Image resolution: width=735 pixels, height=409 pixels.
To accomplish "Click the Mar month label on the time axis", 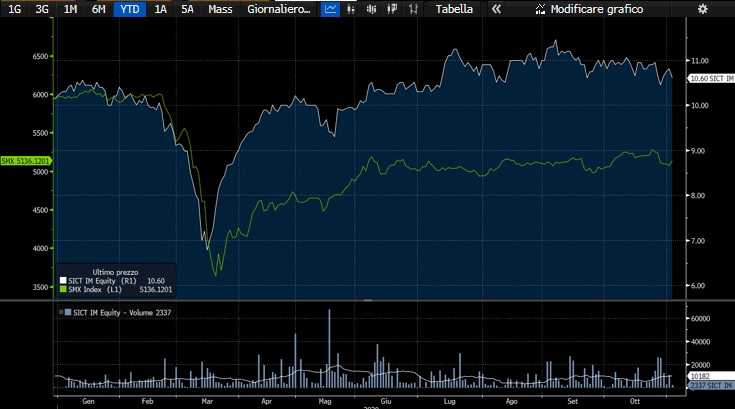I will coord(207,402).
